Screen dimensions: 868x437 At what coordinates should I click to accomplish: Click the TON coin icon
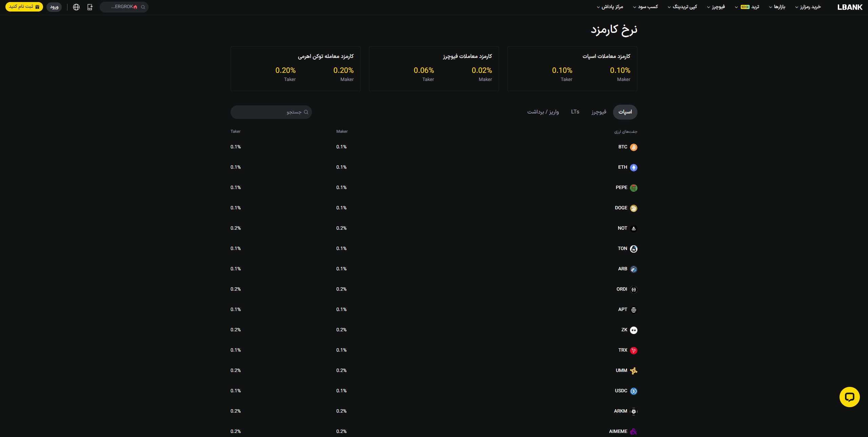633,249
